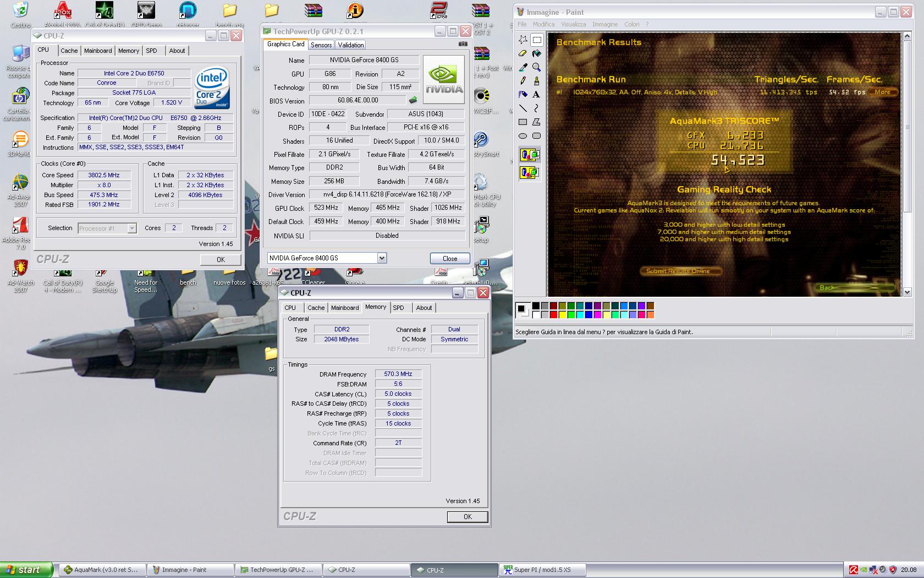Choose the opaque selection option in Paint
This screenshot has height=578, width=924.
pos(530,155)
